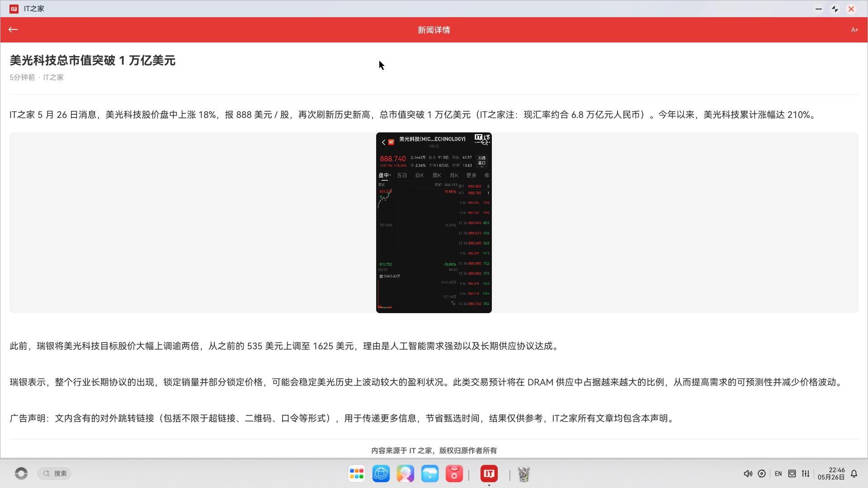The image size is (868, 488).
Task: Switch to IT之家 app in the dock
Action: point(489,474)
